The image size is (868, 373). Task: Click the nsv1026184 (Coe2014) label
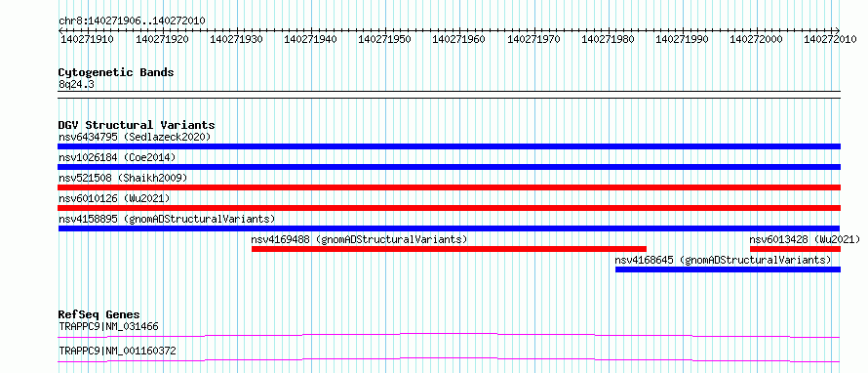coord(117,157)
